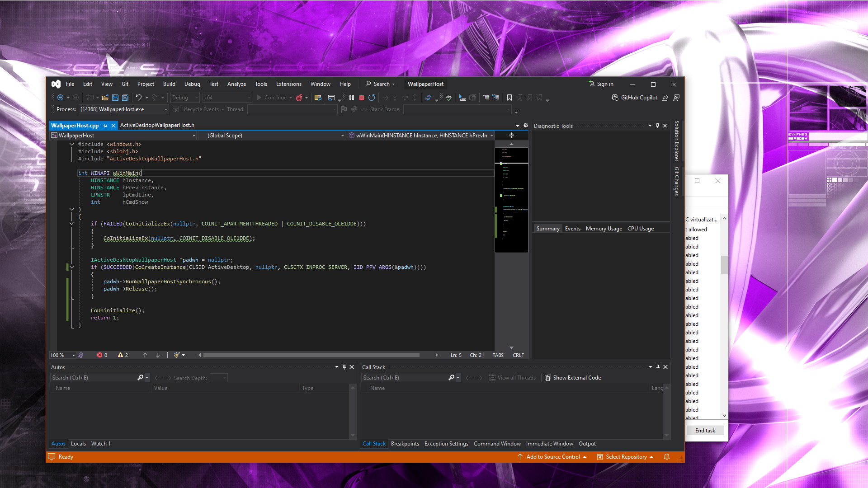Click the notifications bell in status bar
This screenshot has height=488, width=868.
tap(667, 457)
